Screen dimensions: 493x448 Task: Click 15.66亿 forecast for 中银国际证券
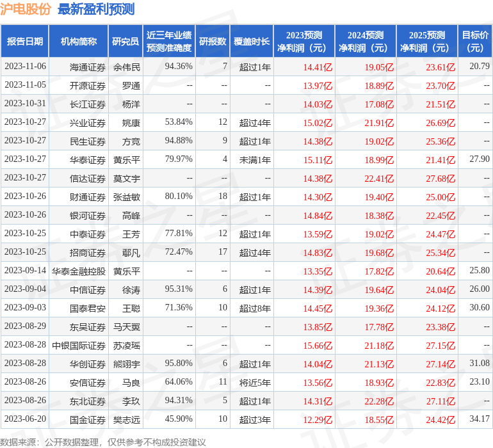tap(317, 345)
